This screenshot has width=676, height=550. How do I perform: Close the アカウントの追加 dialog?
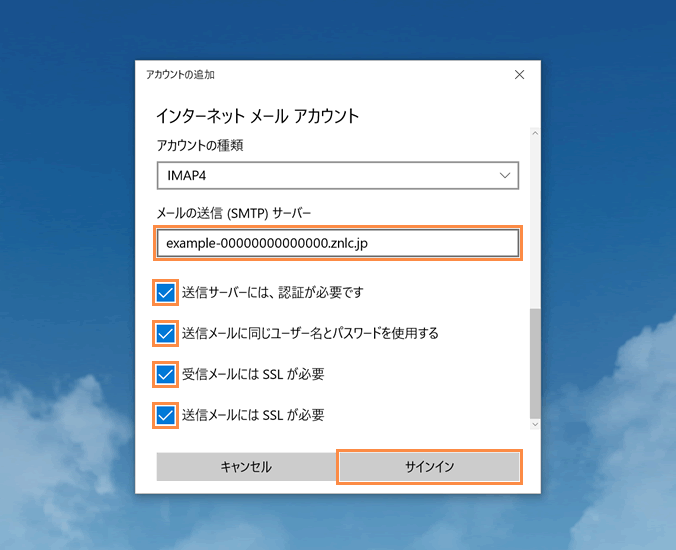pos(519,75)
